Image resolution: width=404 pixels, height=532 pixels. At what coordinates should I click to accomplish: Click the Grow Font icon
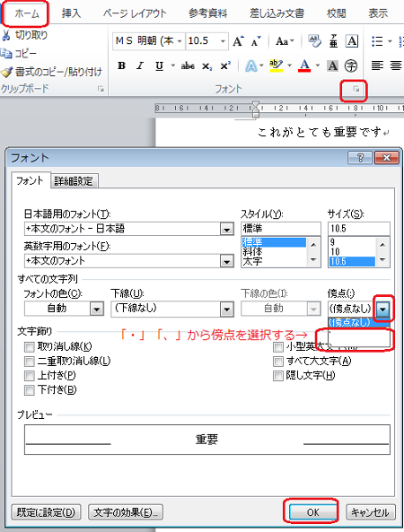238,41
